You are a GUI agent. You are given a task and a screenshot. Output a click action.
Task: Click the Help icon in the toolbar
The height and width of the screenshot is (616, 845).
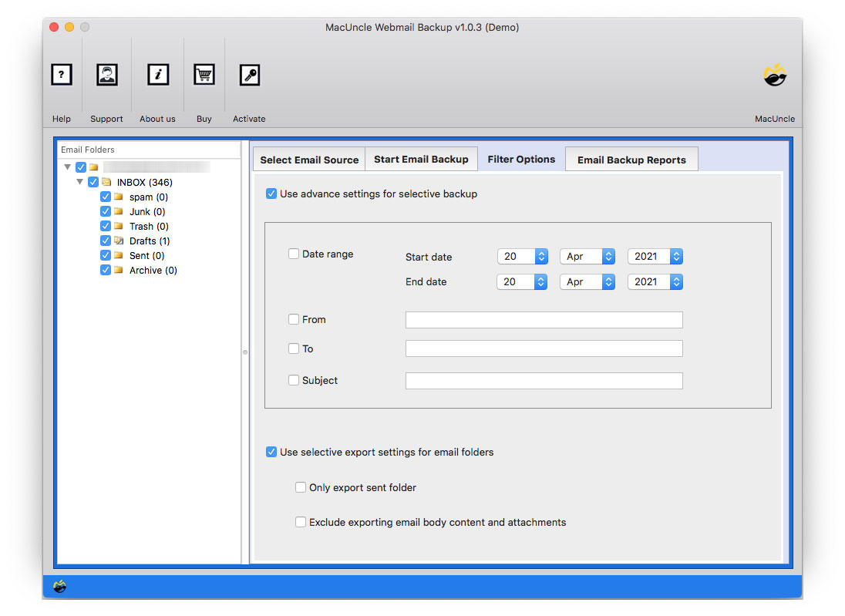tap(61, 75)
